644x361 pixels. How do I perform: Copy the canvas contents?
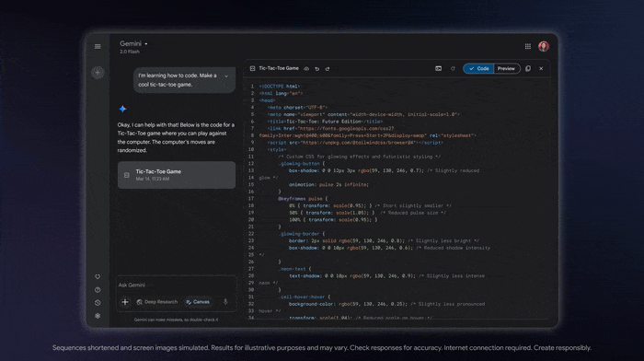click(528, 69)
